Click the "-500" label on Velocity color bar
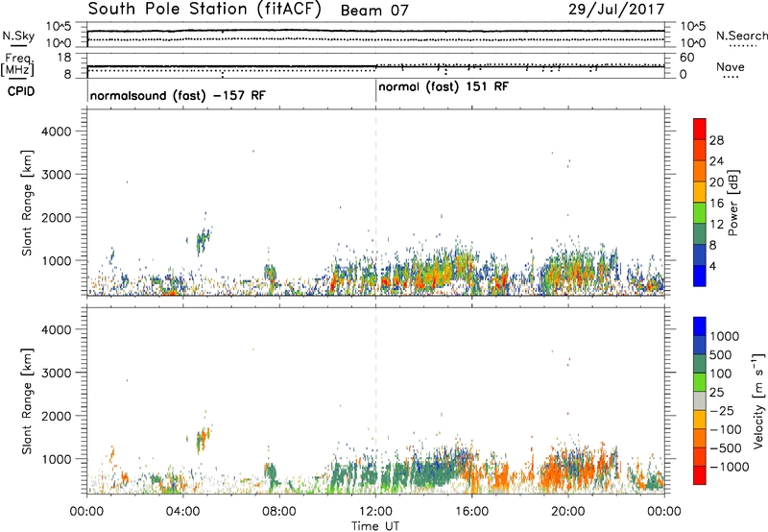This screenshot has height=532, width=768. click(725, 447)
